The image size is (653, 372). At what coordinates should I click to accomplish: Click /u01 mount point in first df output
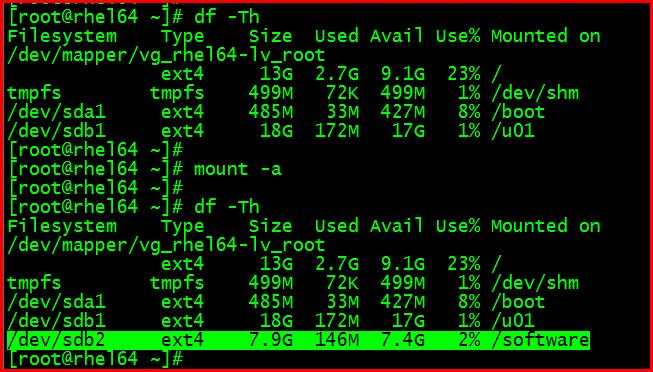click(x=513, y=131)
